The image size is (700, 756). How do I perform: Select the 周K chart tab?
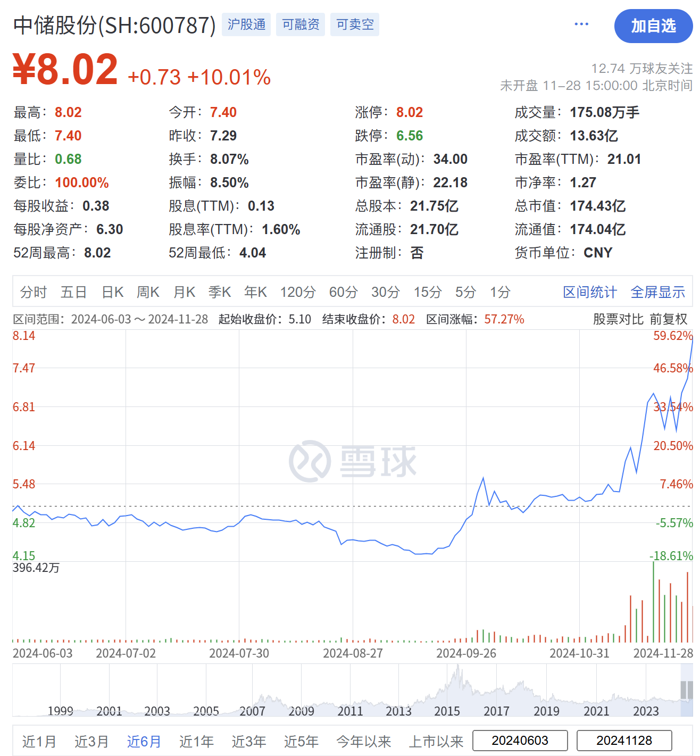point(148,292)
